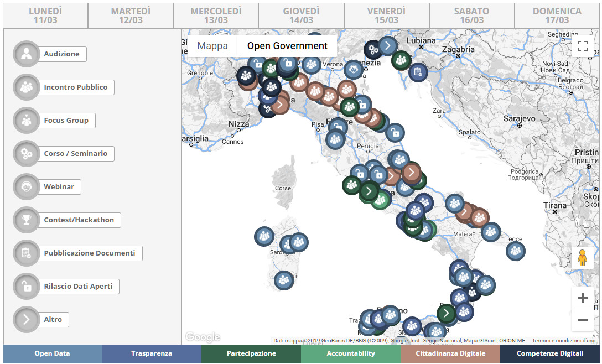The height and width of the screenshot is (364, 602).
Task: Select the Trasparenza category swatch
Action: pyautogui.click(x=152, y=353)
